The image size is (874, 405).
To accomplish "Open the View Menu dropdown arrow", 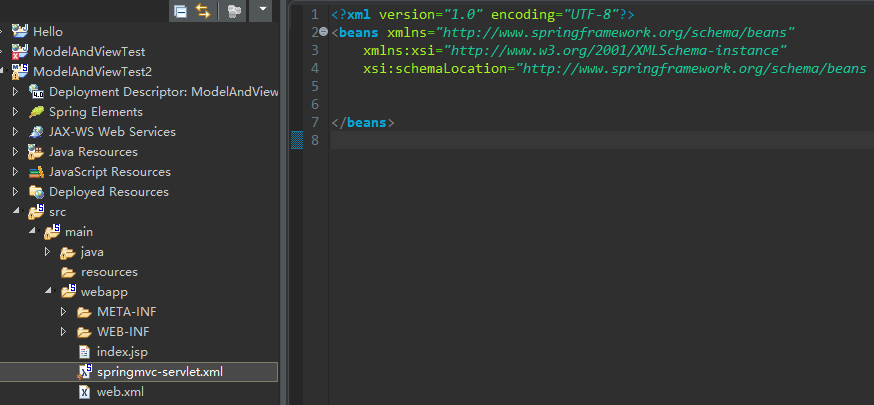I will click(x=262, y=8).
